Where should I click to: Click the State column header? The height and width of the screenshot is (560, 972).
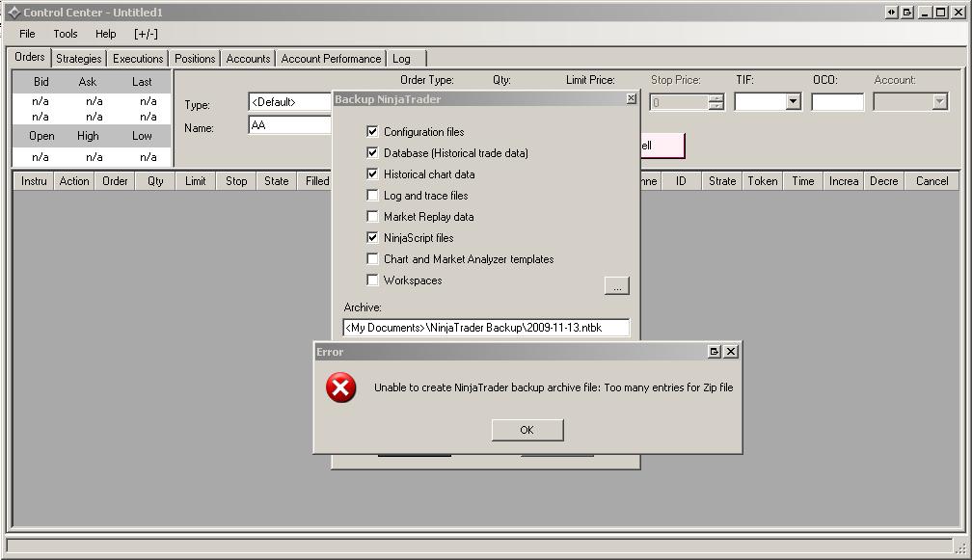(277, 181)
